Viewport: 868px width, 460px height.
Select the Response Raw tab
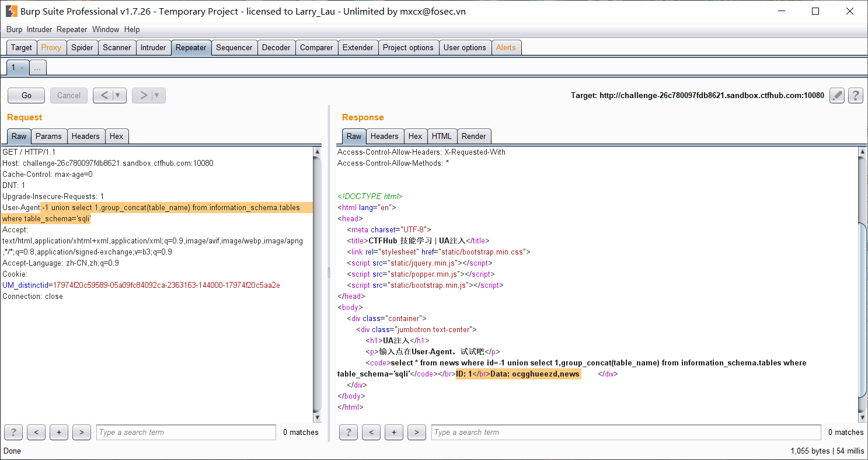pyautogui.click(x=354, y=136)
